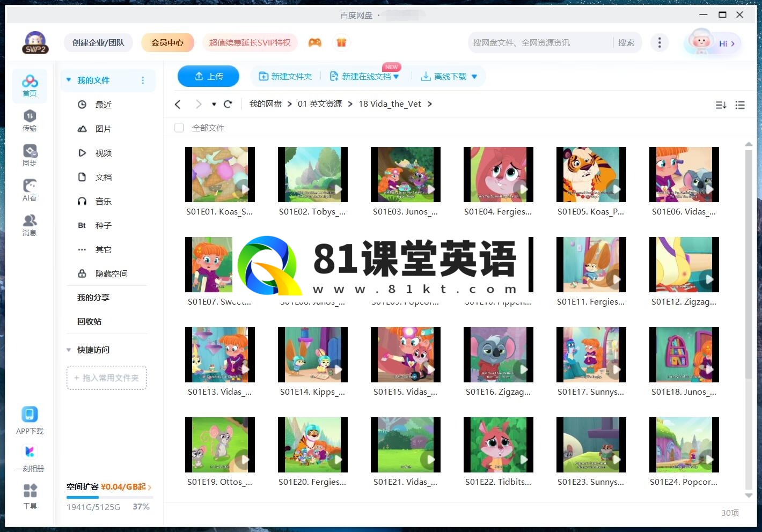Open the 离线下载 dropdown
762x532 pixels.
tap(474, 77)
